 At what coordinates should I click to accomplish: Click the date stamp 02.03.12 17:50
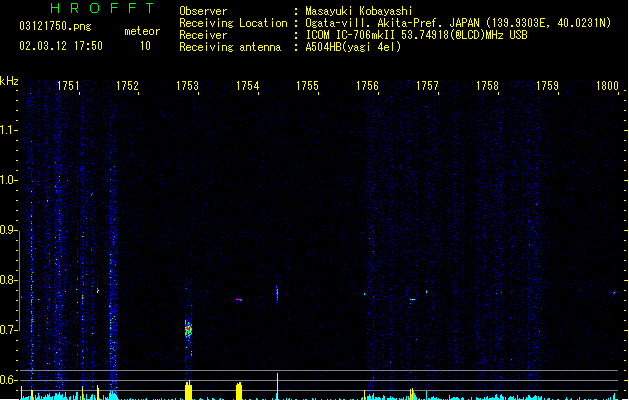click(x=61, y=46)
